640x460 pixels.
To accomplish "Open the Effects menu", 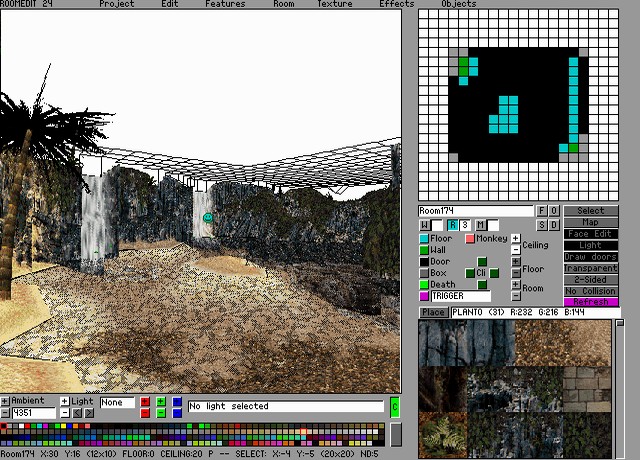I will click(x=397, y=4).
